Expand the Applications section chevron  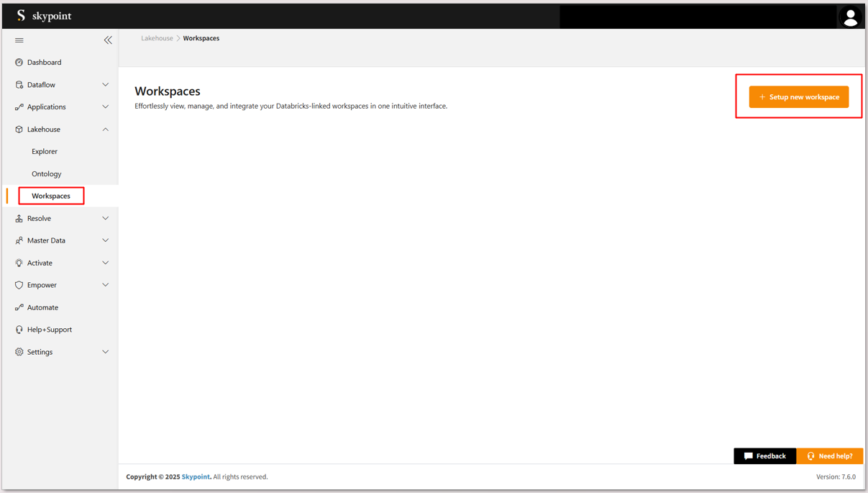106,107
